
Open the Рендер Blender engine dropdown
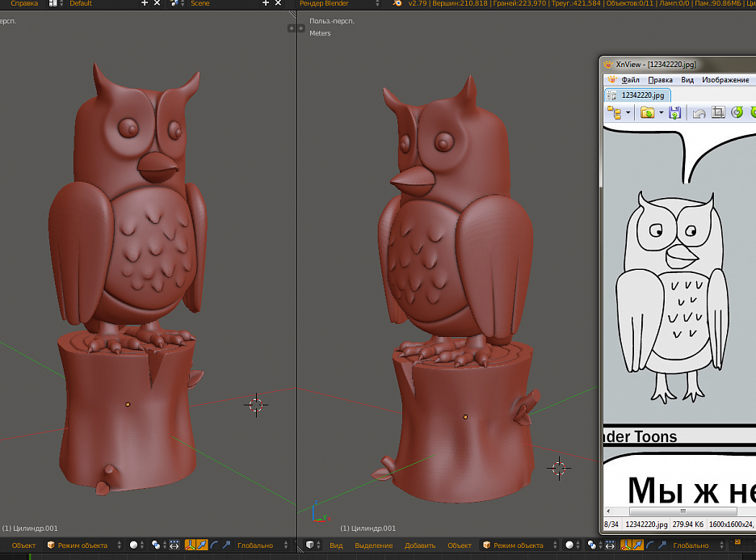click(339, 4)
